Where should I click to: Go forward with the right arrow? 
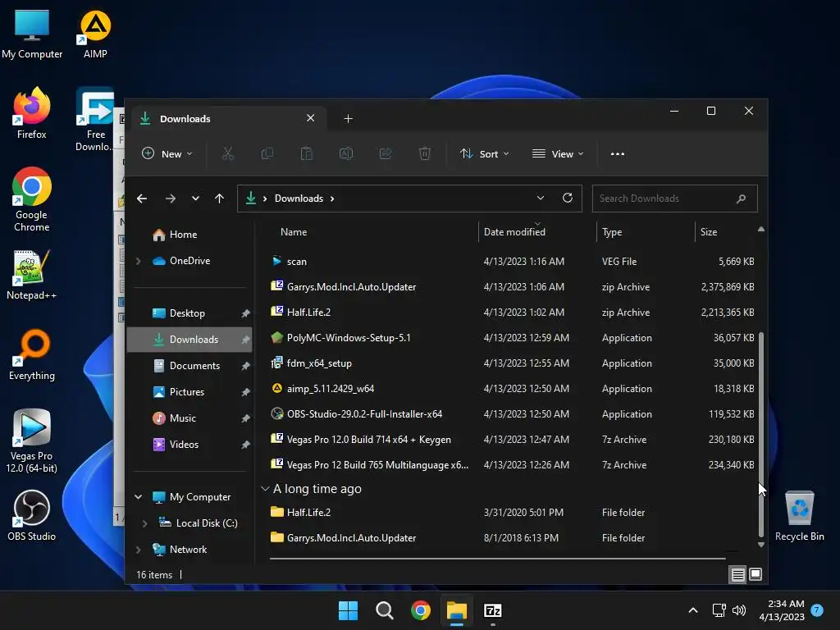tap(171, 199)
